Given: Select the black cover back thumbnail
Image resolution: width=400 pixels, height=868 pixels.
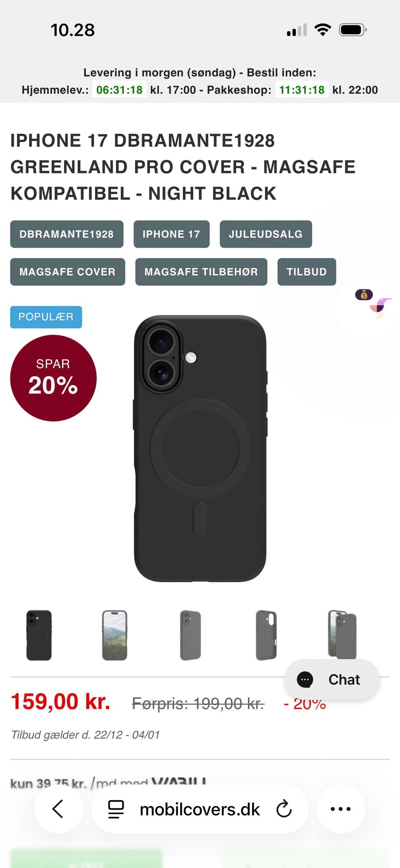Looking at the screenshot, I should coord(39,635).
